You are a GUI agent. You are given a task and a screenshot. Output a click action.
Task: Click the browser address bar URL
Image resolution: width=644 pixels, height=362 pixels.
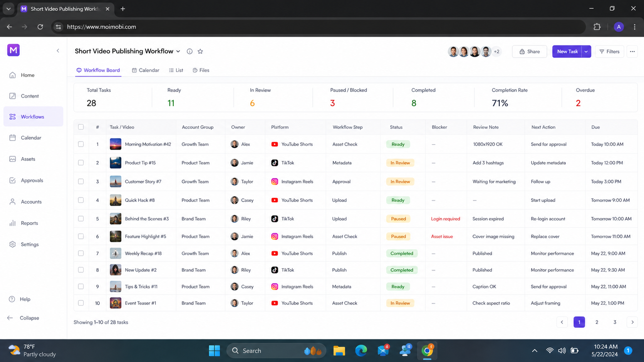point(101,27)
